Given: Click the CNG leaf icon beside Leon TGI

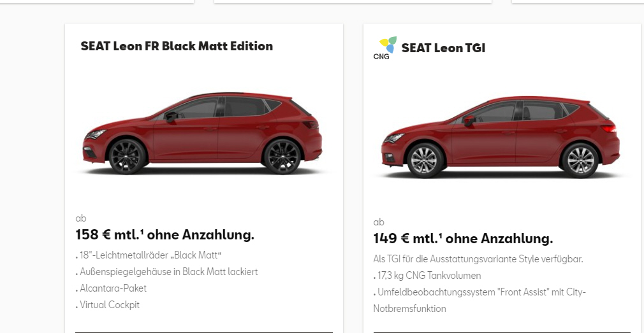Looking at the screenshot, I should click(x=385, y=48).
